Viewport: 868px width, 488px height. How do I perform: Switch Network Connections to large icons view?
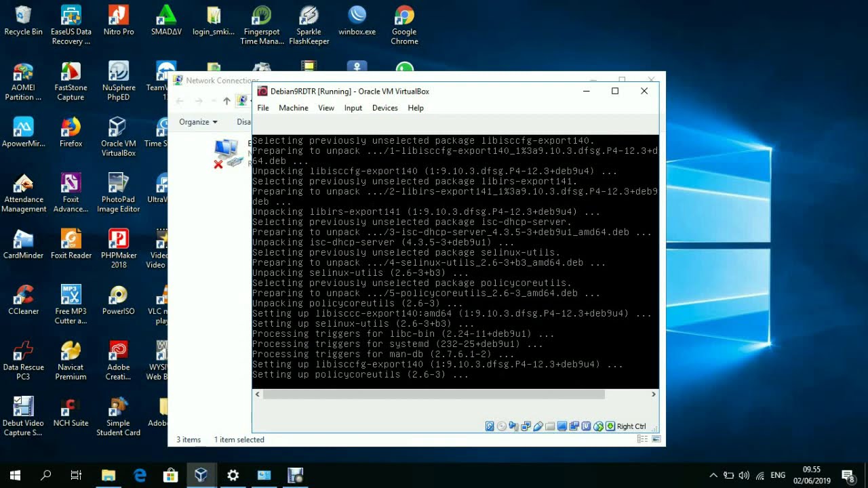pos(656,439)
